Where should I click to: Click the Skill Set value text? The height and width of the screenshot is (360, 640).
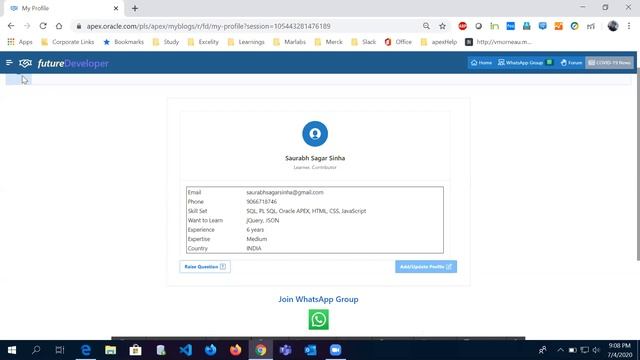coord(306,211)
